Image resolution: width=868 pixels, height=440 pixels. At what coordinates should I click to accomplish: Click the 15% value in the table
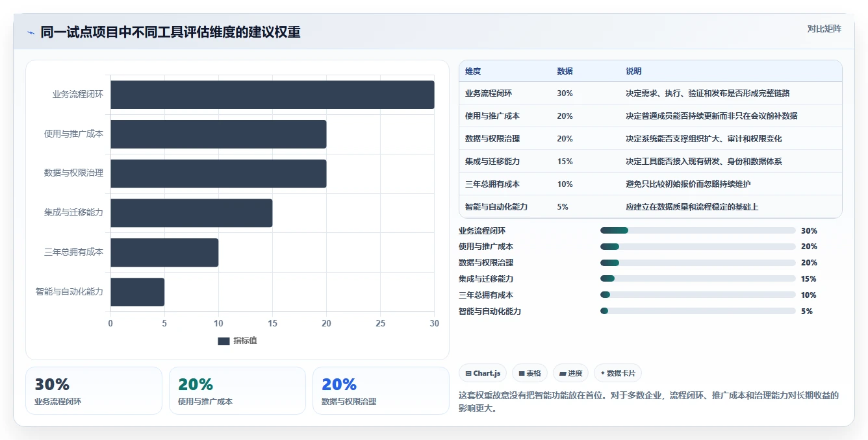pyautogui.click(x=565, y=162)
